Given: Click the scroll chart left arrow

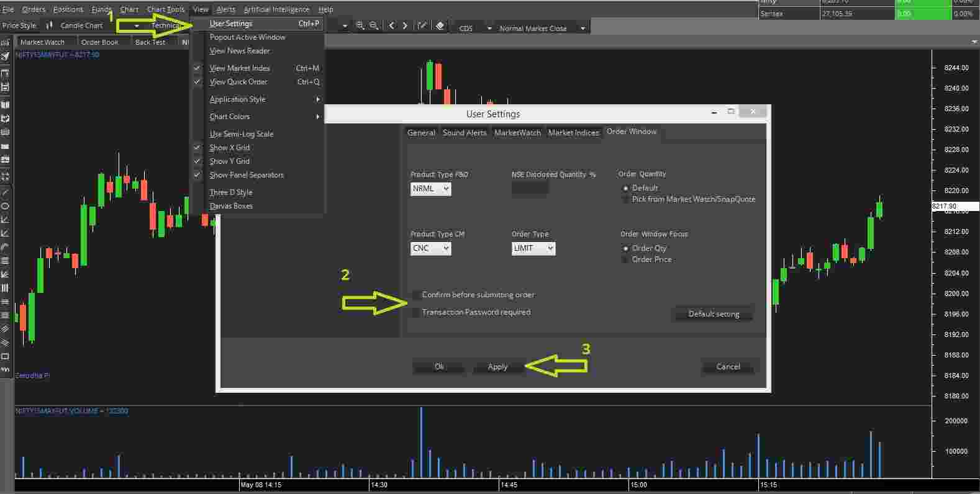Looking at the screenshot, I should tap(391, 26).
